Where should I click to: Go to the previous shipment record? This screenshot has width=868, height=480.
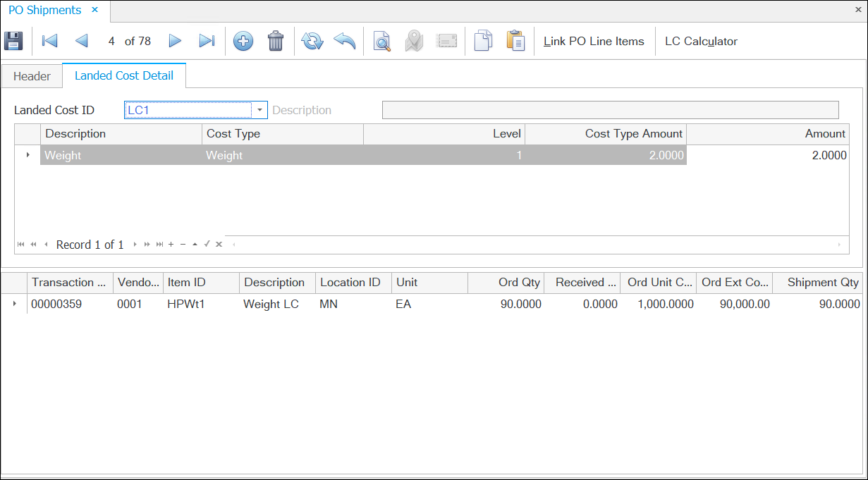[x=81, y=41]
